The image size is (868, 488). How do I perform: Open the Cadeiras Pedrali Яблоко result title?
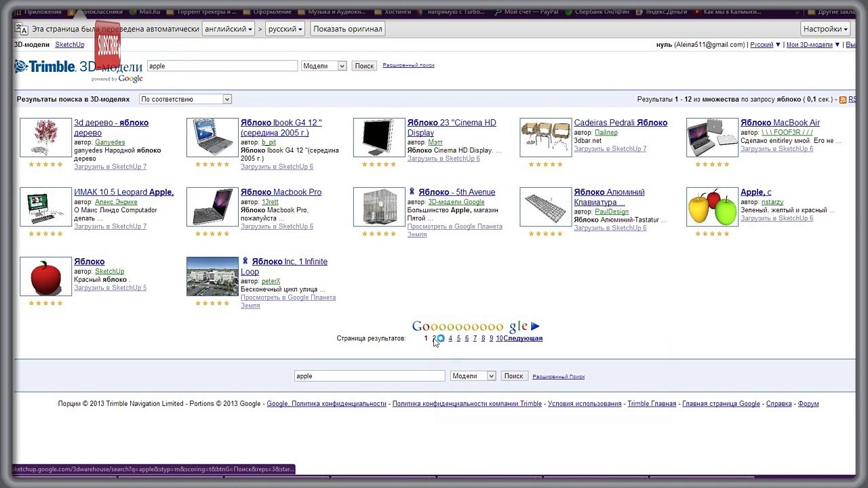tap(620, 123)
